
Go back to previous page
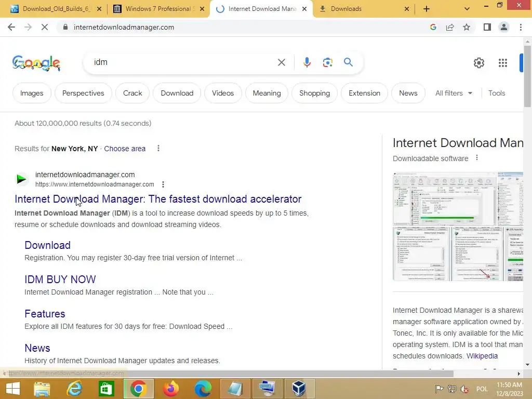click(11, 27)
